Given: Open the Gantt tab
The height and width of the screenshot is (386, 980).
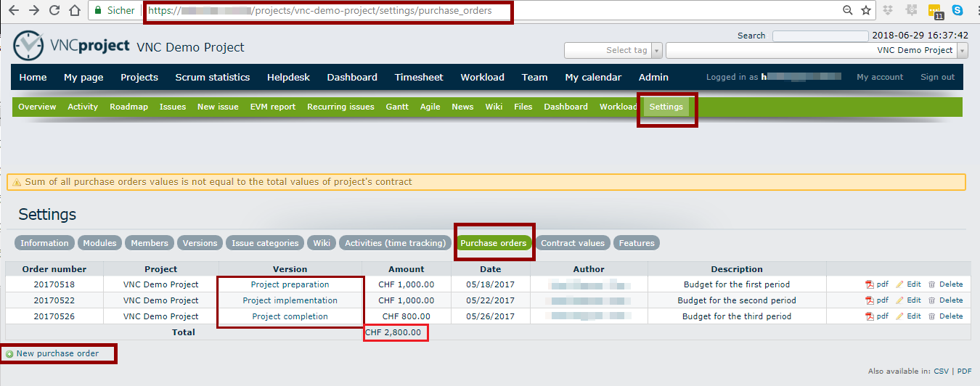Looking at the screenshot, I should 397,107.
